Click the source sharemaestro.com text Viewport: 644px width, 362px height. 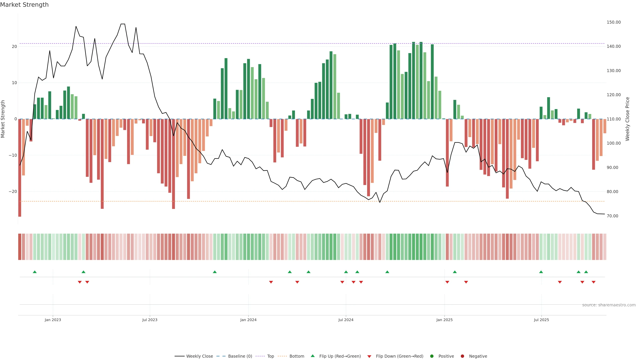click(609, 305)
